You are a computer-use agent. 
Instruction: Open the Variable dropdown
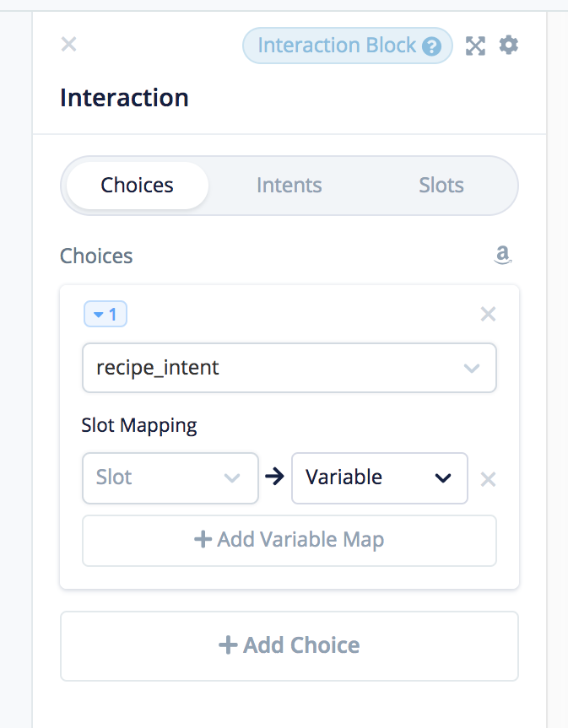pyautogui.click(x=379, y=478)
